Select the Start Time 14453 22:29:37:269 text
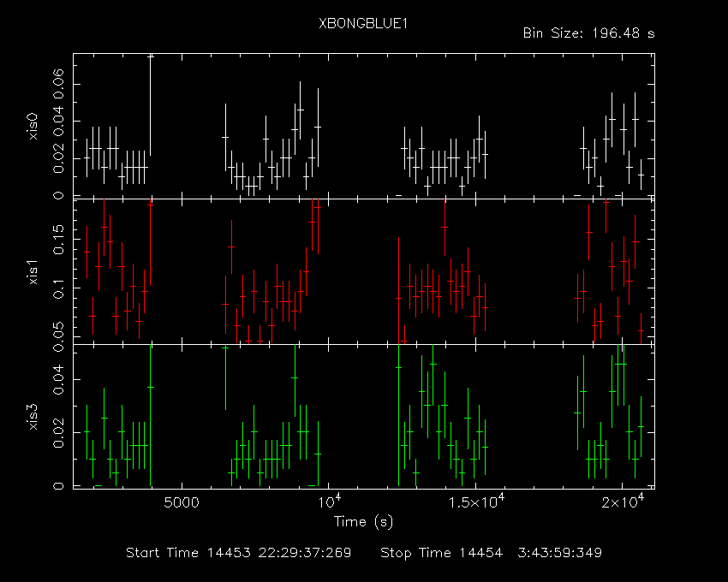The height and width of the screenshot is (582, 728). pyautogui.click(x=239, y=553)
